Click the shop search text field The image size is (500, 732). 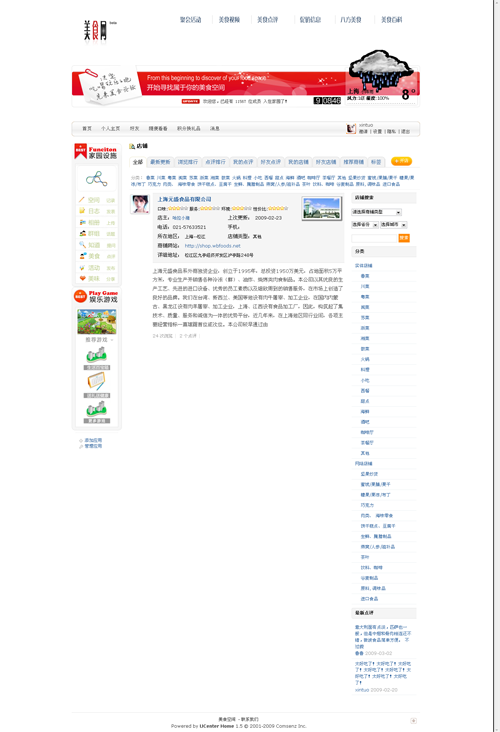(374, 238)
